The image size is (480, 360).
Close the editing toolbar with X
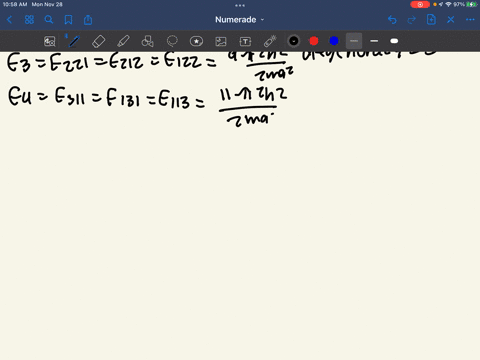[x=451, y=20]
